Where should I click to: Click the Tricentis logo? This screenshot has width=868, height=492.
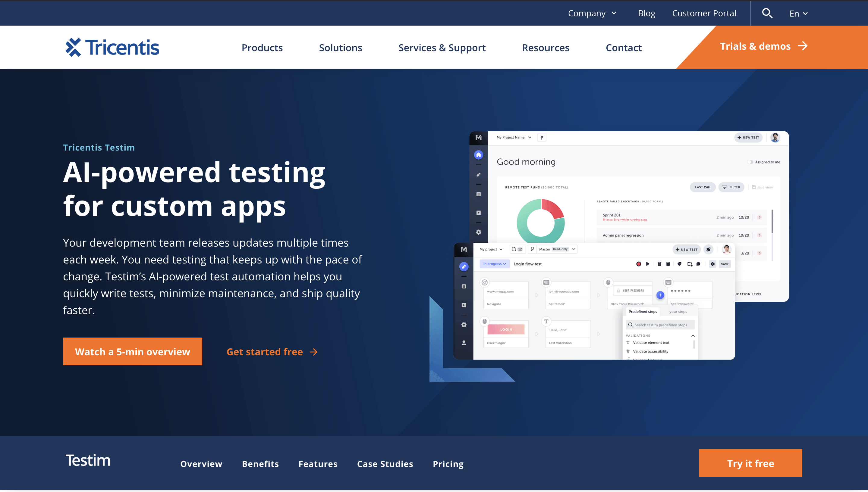pos(112,47)
